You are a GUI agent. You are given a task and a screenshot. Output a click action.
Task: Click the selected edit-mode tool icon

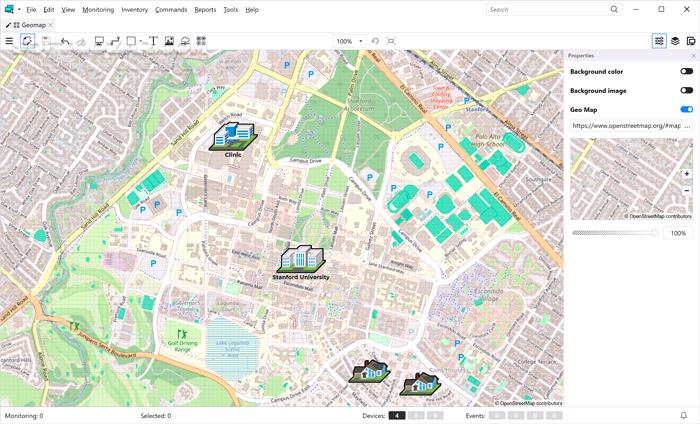tap(28, 41)
